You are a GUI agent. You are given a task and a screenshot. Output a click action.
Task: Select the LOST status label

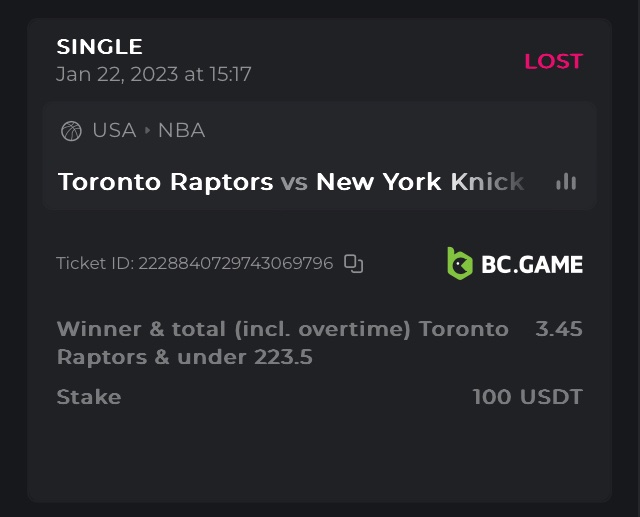click(553, 61)
